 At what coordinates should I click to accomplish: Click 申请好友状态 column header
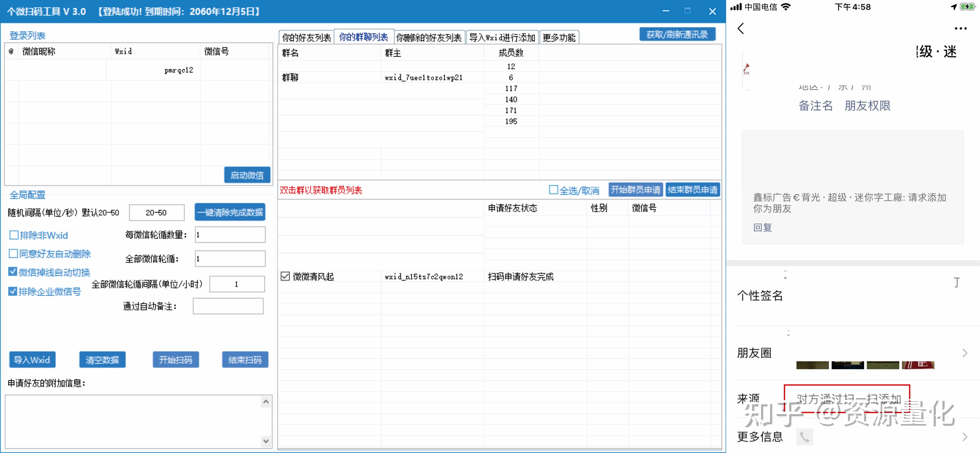535,208
